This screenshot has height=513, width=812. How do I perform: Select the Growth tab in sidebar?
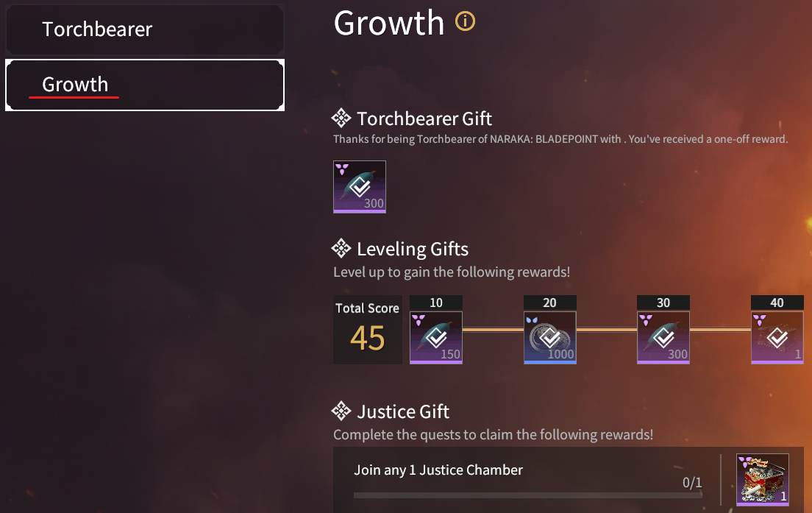[x=143, y=85]
